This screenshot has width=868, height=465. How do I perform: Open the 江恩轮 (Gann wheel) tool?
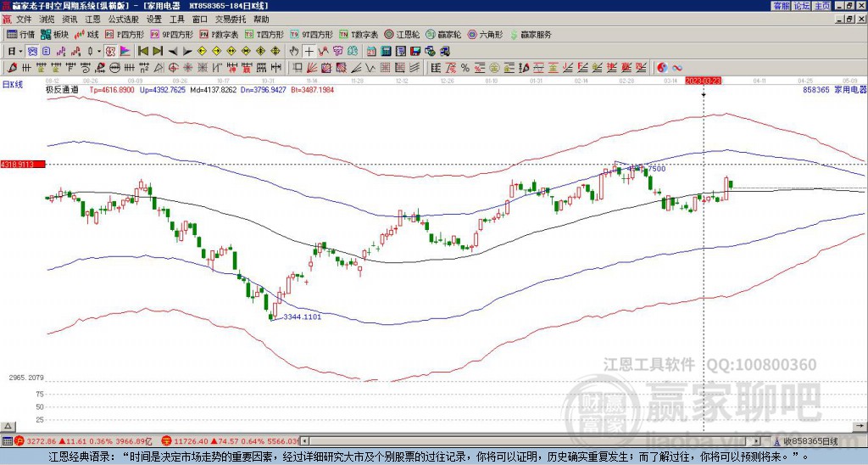pyautogui.click(x=402, y=34)
